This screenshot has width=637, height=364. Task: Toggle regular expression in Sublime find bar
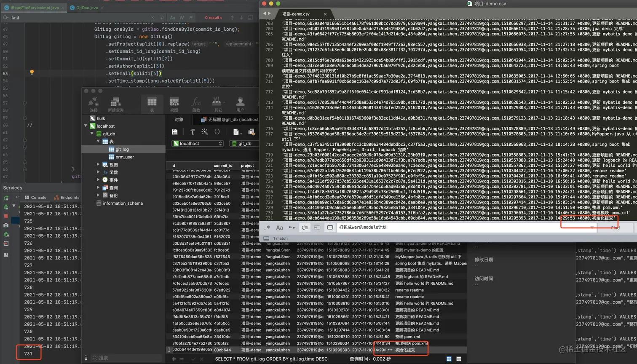(x=267, y=227)
